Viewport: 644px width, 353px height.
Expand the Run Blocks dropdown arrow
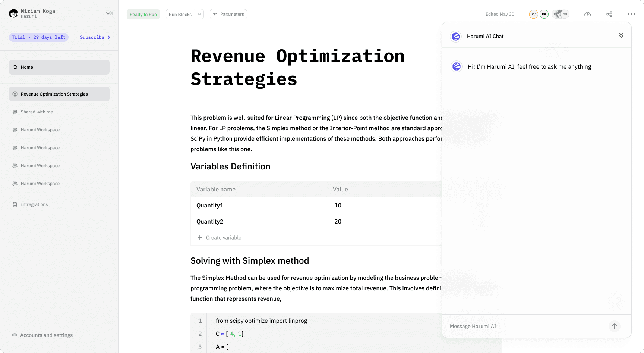point(199,14)
